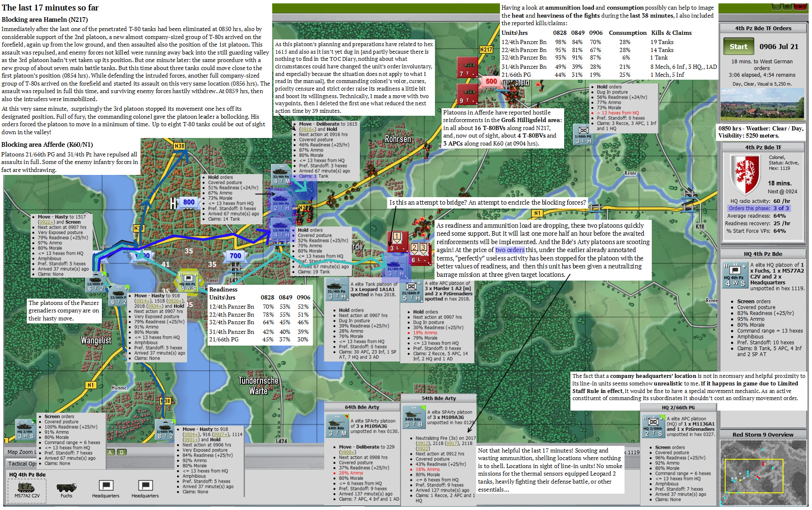Toggle the green D map button

tap(121, 452)
